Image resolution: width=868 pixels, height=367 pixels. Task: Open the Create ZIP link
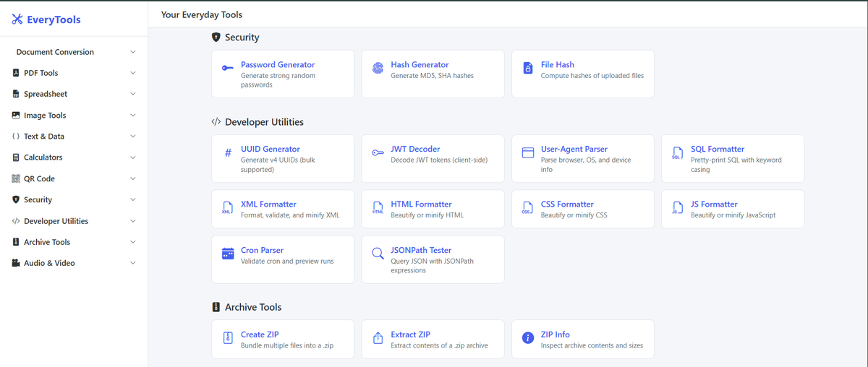point(260,334)
